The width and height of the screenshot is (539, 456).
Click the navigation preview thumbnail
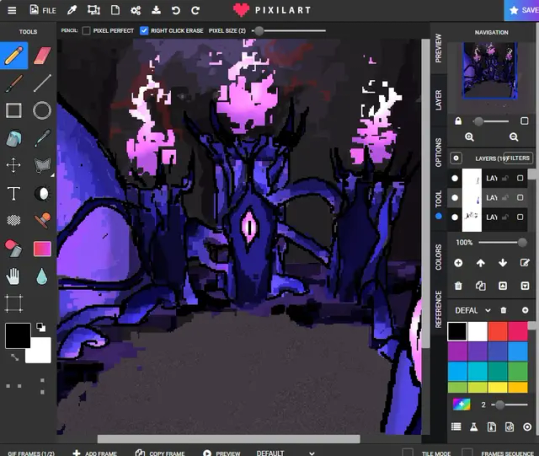490,71
